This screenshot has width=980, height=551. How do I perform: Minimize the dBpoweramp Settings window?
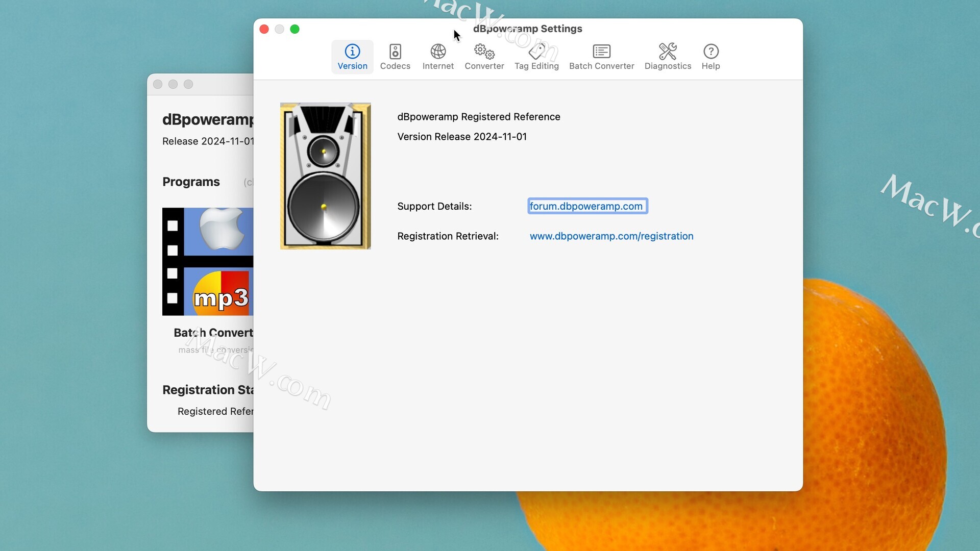click(x=279, y=29)
